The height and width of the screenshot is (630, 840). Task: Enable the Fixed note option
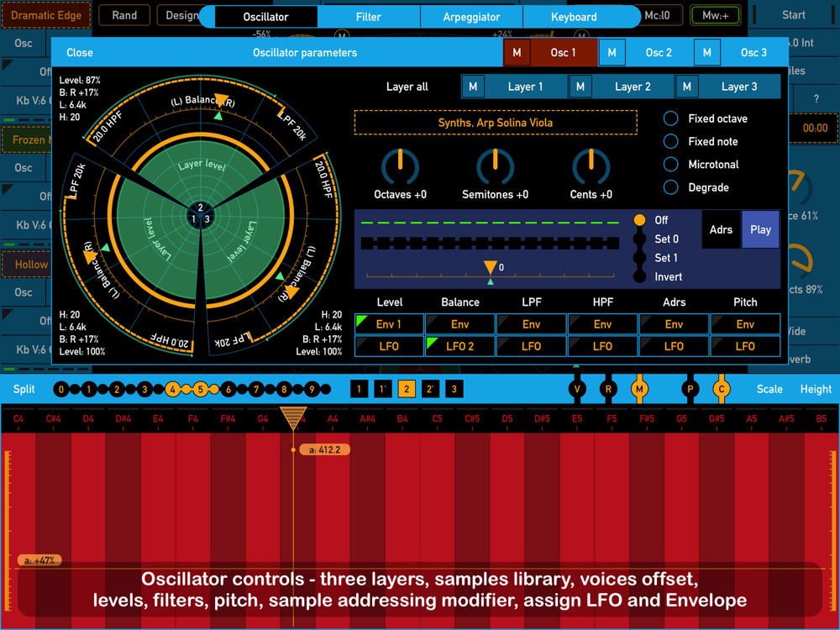670,141
